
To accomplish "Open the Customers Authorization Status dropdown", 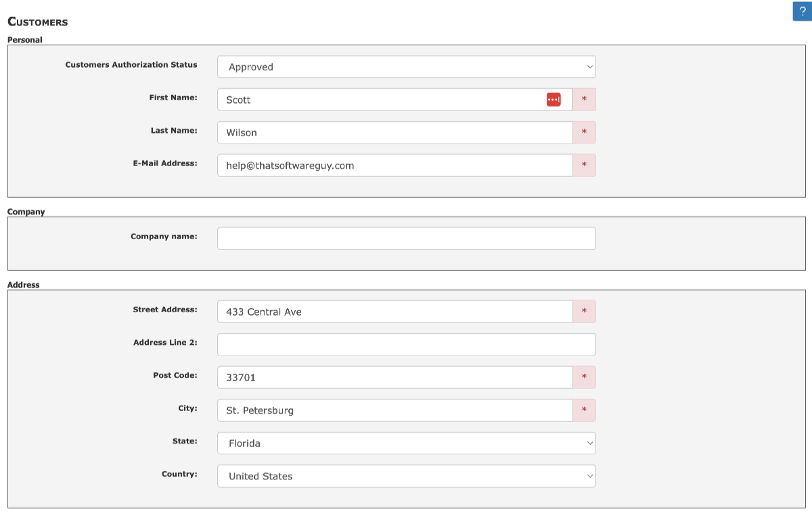I will coord(406,66).
